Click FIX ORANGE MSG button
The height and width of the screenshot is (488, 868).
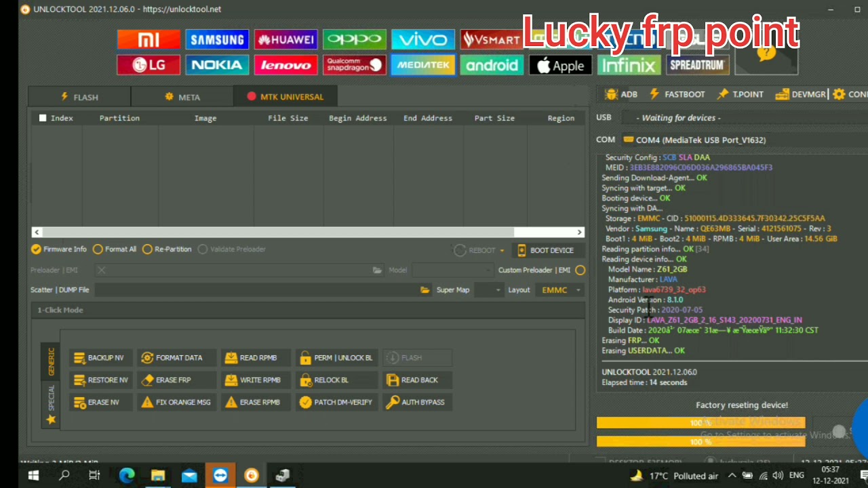click(x=176, y=402)
